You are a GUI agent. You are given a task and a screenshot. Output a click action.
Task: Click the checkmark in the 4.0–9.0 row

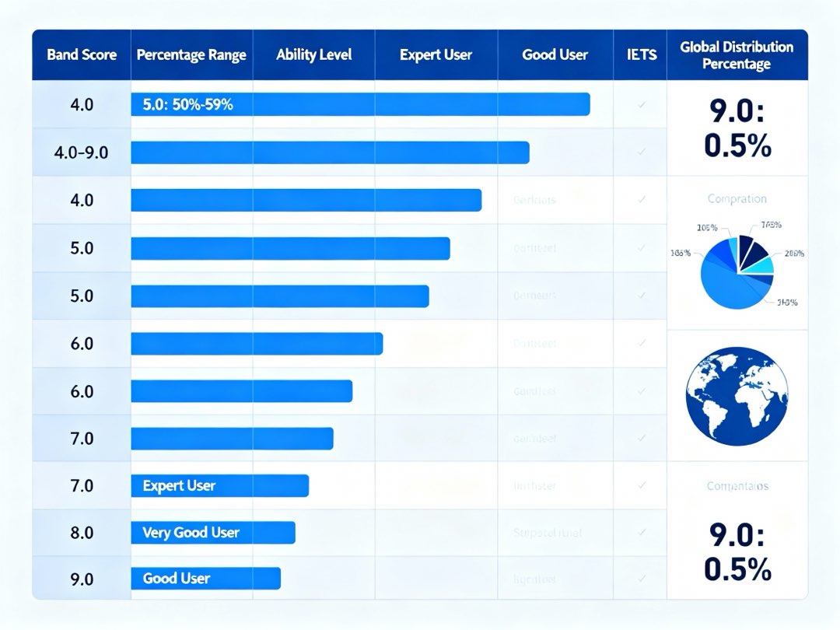pyautogui.click(x=641, y=152)
